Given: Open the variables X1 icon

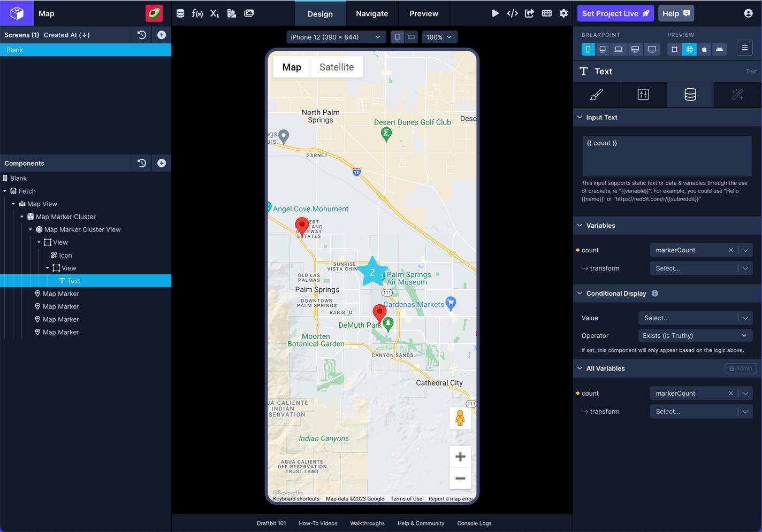Looking at the screenshot, I should [215, 13].
